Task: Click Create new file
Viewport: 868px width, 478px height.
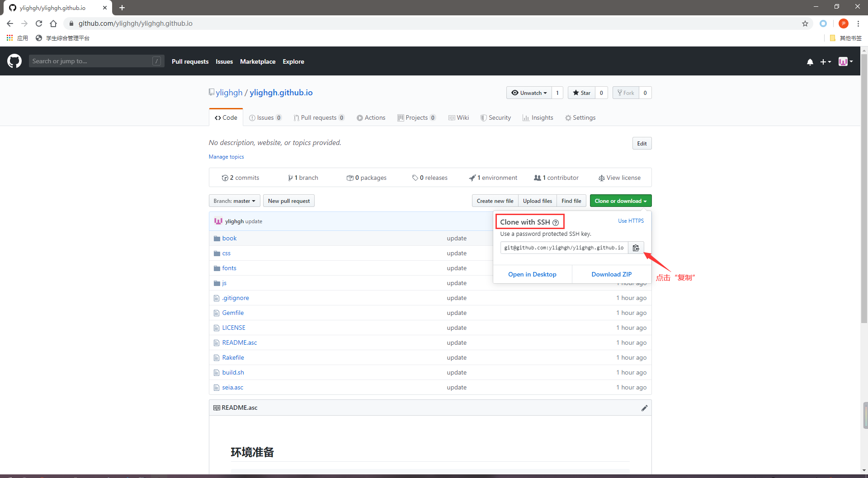Action: [495, 201]
